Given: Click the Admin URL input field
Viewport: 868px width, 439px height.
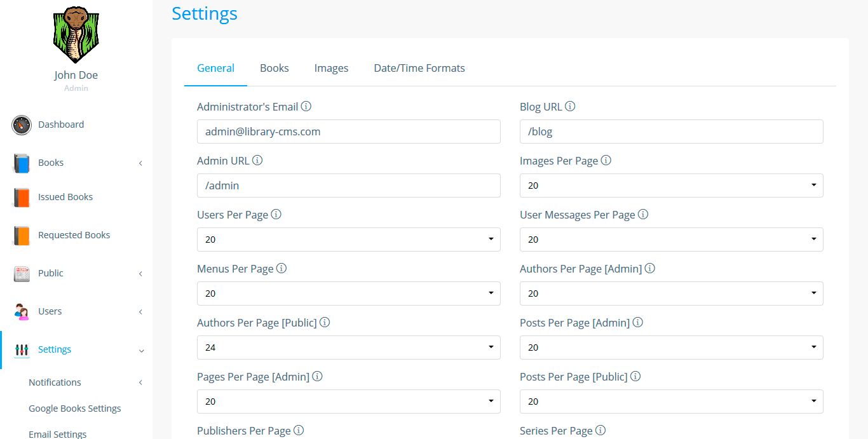Looking at the screenshot, I should point(348,186).
